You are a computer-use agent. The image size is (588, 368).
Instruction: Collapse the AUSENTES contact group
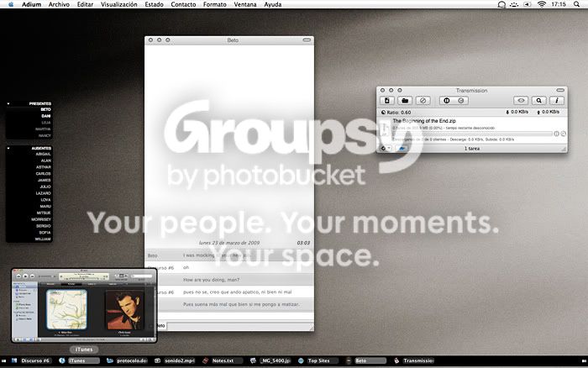tap(8, 148)
